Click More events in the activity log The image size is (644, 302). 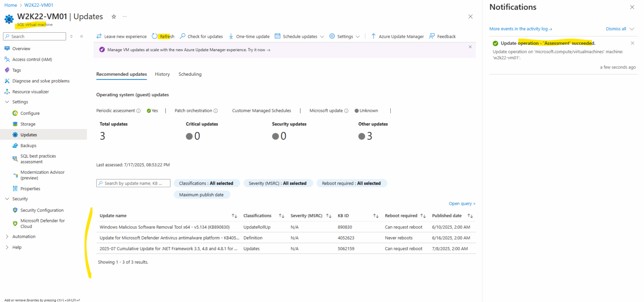(520, 29)
